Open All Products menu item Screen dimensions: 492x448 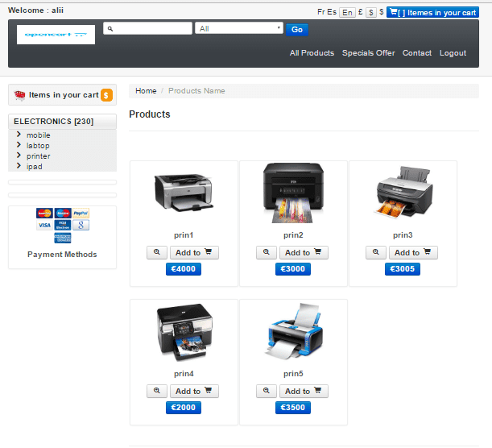[312, 53]
